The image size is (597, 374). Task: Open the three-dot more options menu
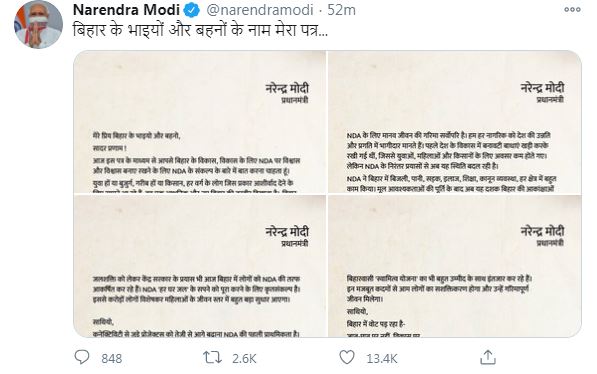(572, 10)
